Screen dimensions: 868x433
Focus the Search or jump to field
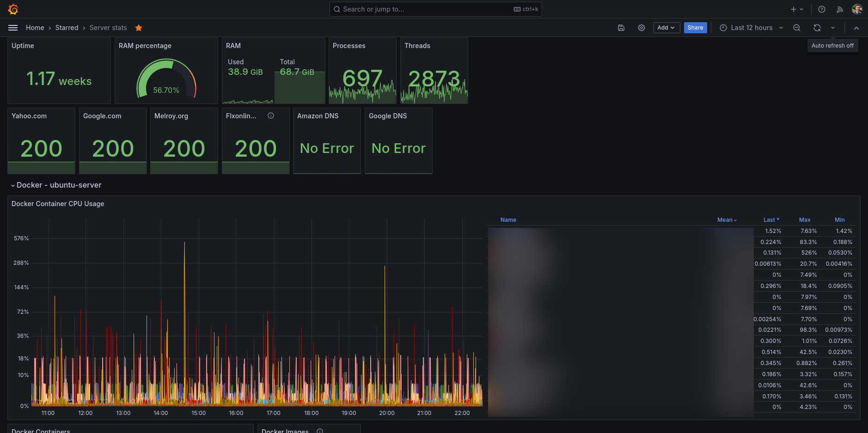[x=435, y=9]
